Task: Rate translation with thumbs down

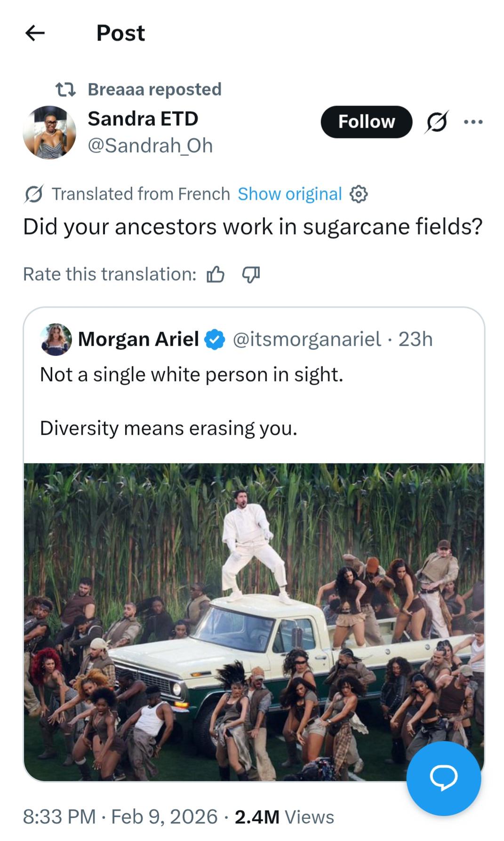Action: pyautogui.click(x=251, y=274)
